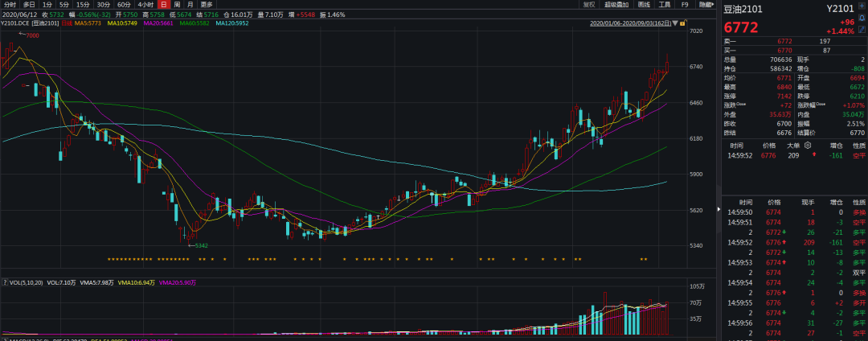Click the VMA5:7.98万 label
This screenshot has height=341, width=868.
(97, 282)
